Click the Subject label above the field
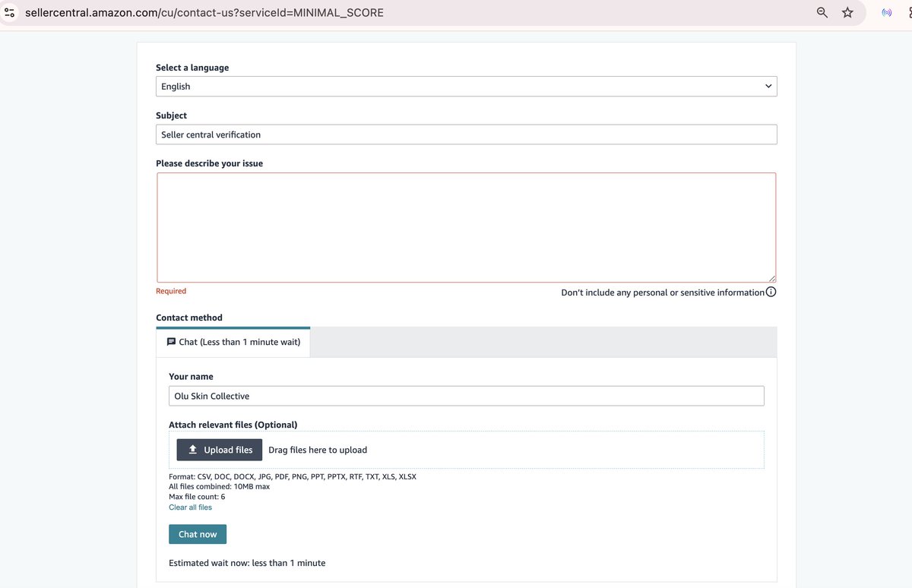Screen dimensions: 912x588 [x=171, y=115]
